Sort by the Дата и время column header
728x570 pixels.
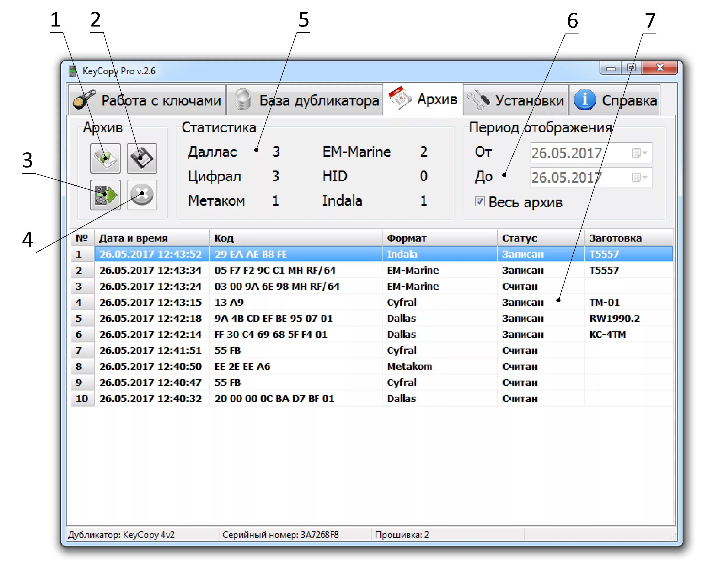(152, 238)
